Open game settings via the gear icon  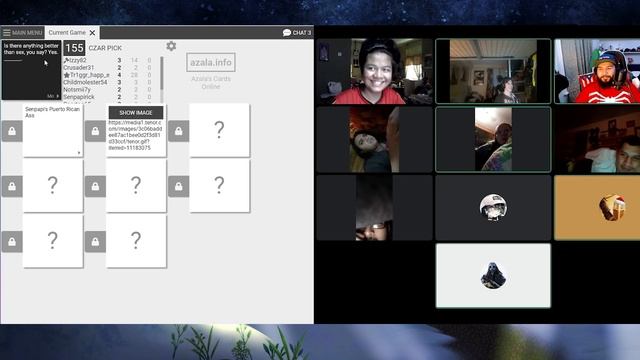coord(171,46)
